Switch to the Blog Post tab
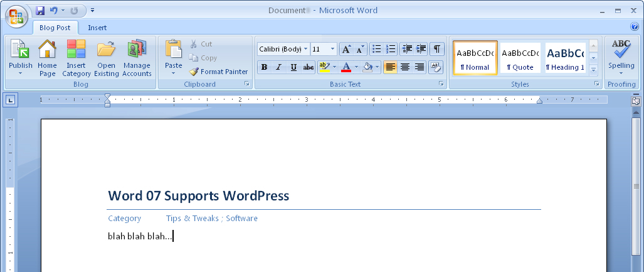Viewport: 644px width, 272px height. (x=55, y=28)
